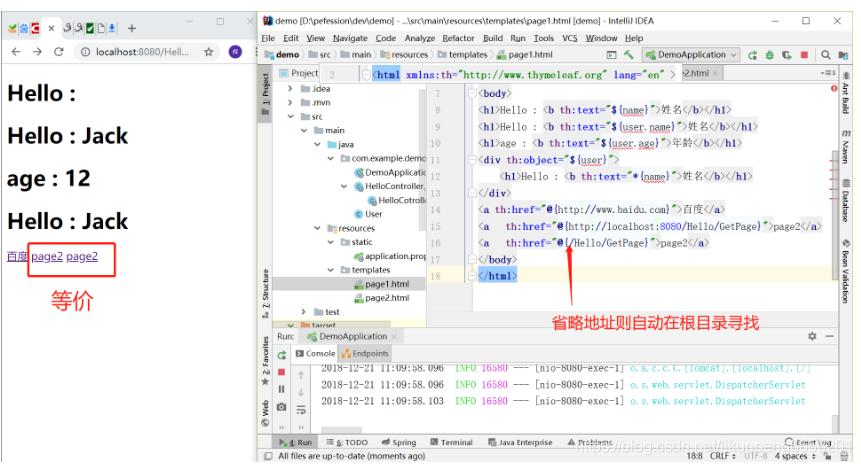Viewport: 861px width, 465px height.
Task: Collapse the resources folder node
Action: [317, 228]
